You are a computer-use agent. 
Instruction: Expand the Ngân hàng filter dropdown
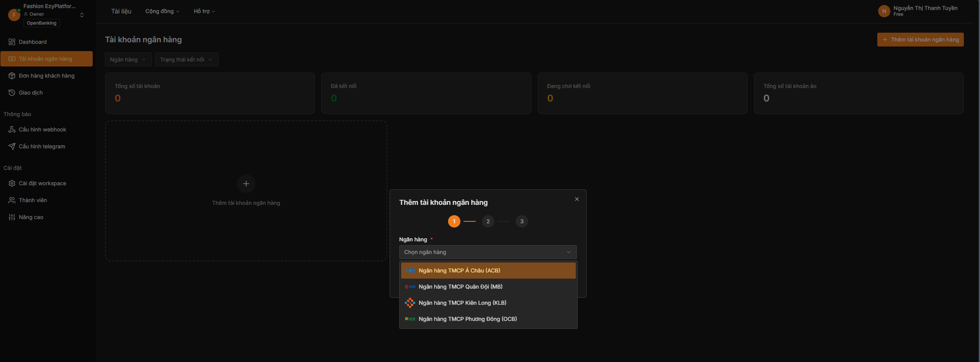(x=128, y=60)
